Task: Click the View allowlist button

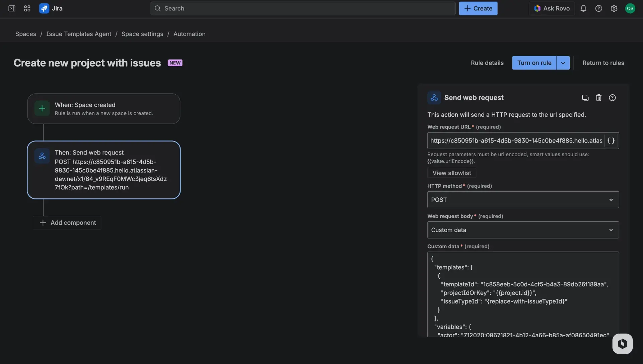Action: pos(451,173)
